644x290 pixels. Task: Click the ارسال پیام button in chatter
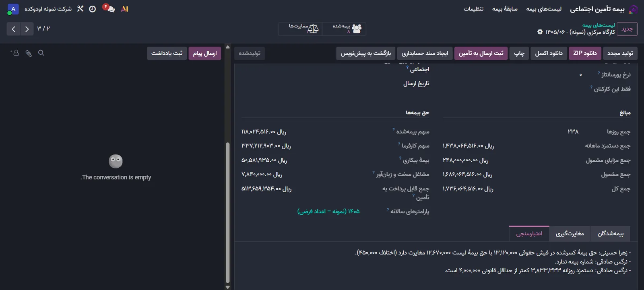(x=204, y=53)
